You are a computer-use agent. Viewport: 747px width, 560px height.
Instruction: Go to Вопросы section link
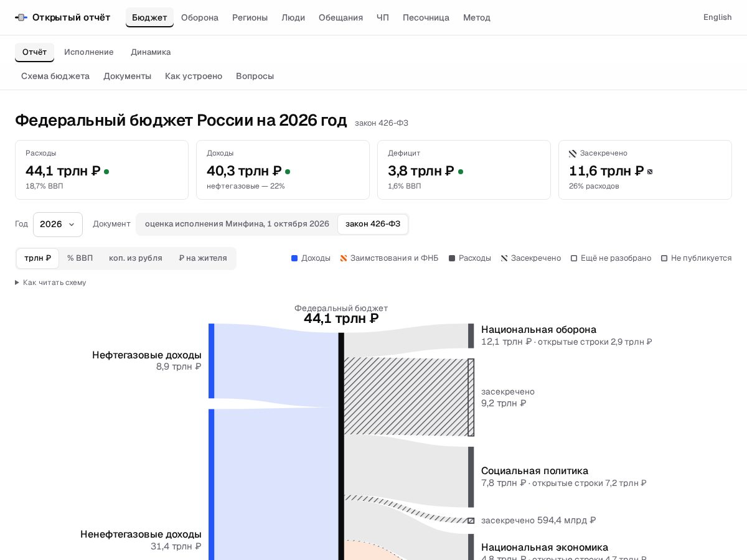coord(255,77)
